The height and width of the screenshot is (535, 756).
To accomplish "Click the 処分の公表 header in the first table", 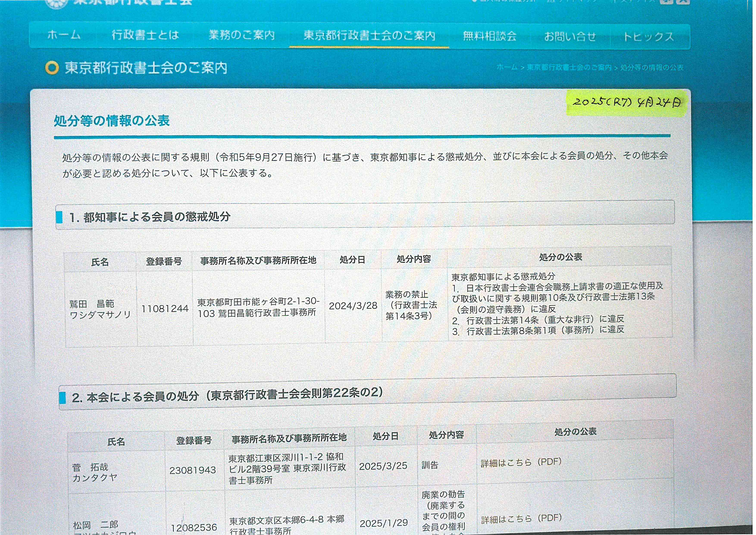I will tap(560, 257).
